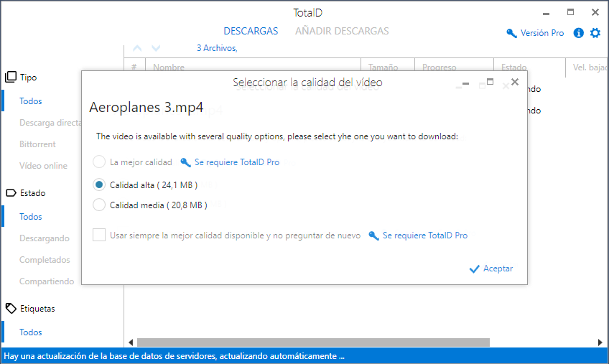Show Descargando downloads

pos(45,238)
